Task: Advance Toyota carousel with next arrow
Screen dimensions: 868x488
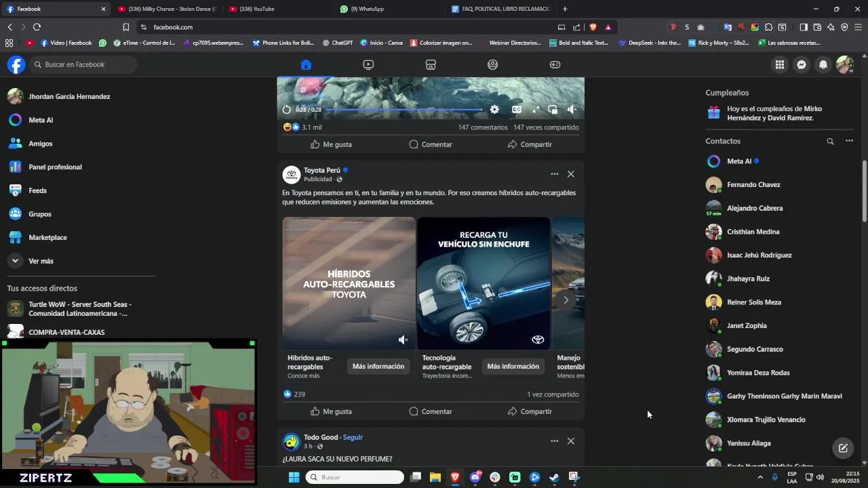Action: pyautogui.click(x=566, y=300)
